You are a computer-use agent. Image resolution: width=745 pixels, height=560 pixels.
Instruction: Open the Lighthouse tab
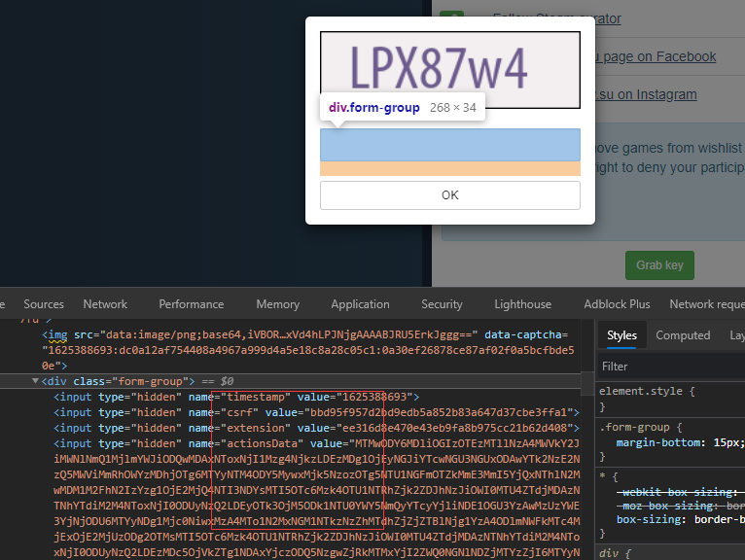pos(522,304)
